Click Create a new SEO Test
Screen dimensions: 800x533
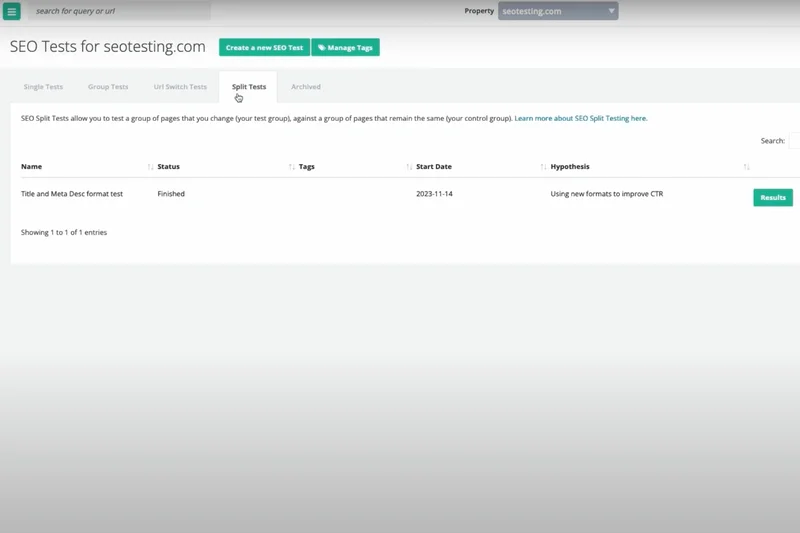(x=264, y=47)
